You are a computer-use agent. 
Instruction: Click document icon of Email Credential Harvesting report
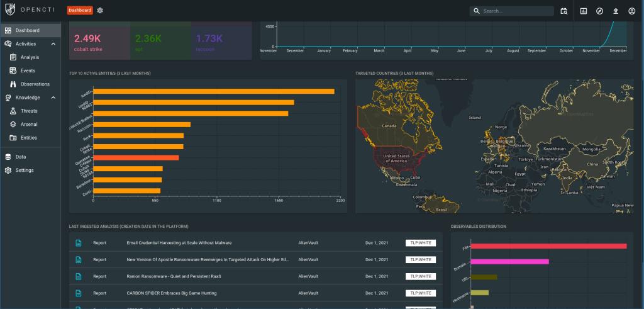pos(79,243)
